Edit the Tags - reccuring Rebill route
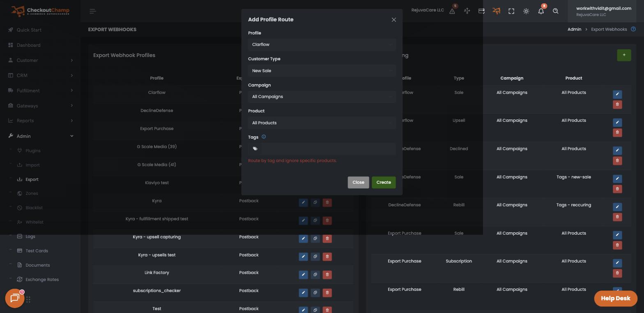This screenshot has width=644, height=313. tap(617, 207)
